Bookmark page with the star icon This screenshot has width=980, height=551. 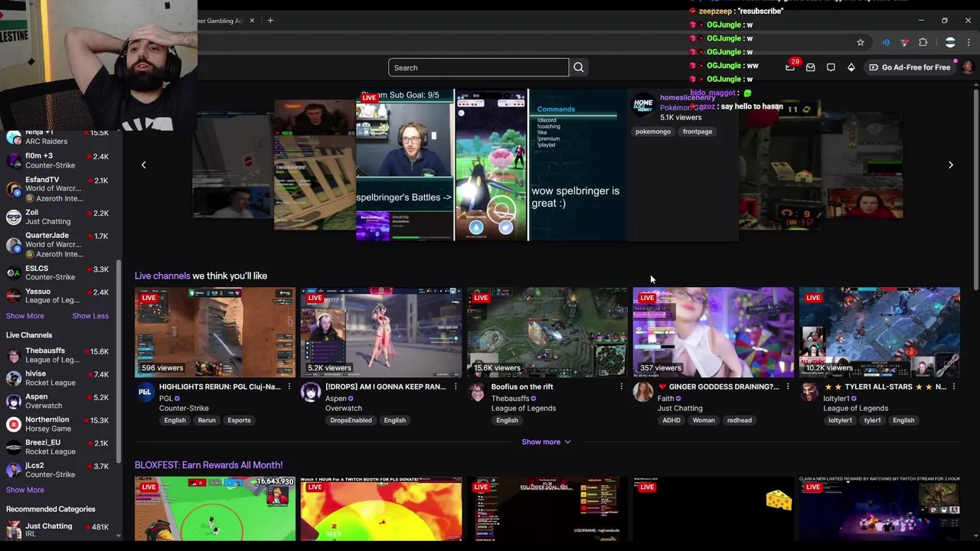coord(861,42)
